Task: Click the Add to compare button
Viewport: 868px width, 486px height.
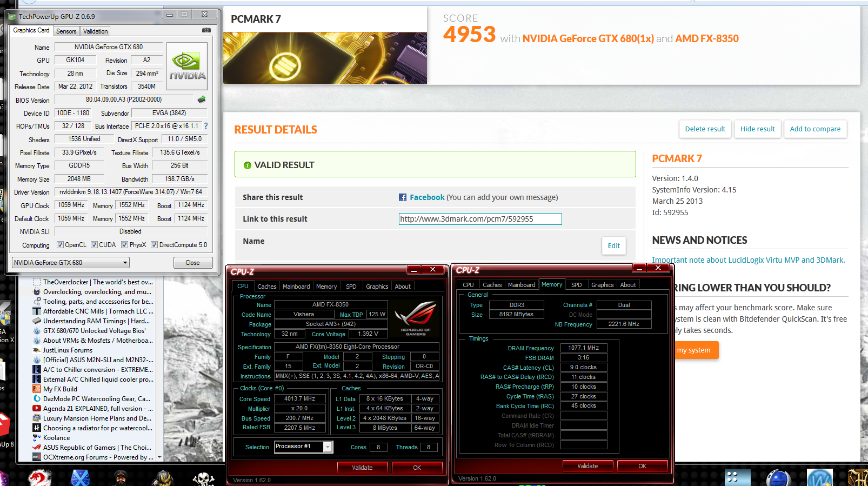Action: click(815, 129)
